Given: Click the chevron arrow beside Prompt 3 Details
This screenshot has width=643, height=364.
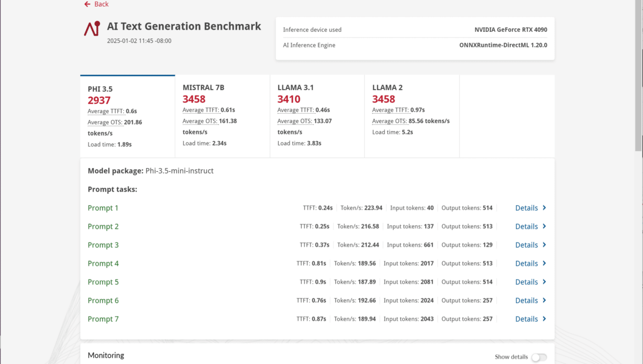Looking at the screenshot, I should [544, 244].
